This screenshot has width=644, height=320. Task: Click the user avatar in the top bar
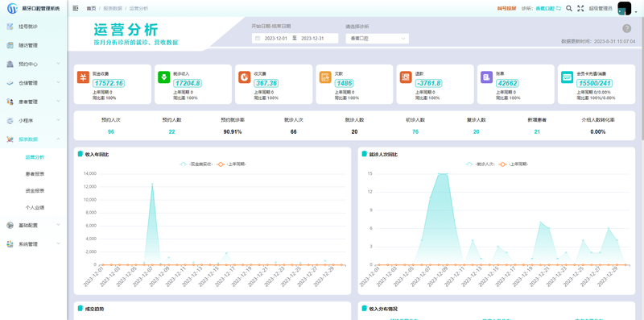(625, 8)
